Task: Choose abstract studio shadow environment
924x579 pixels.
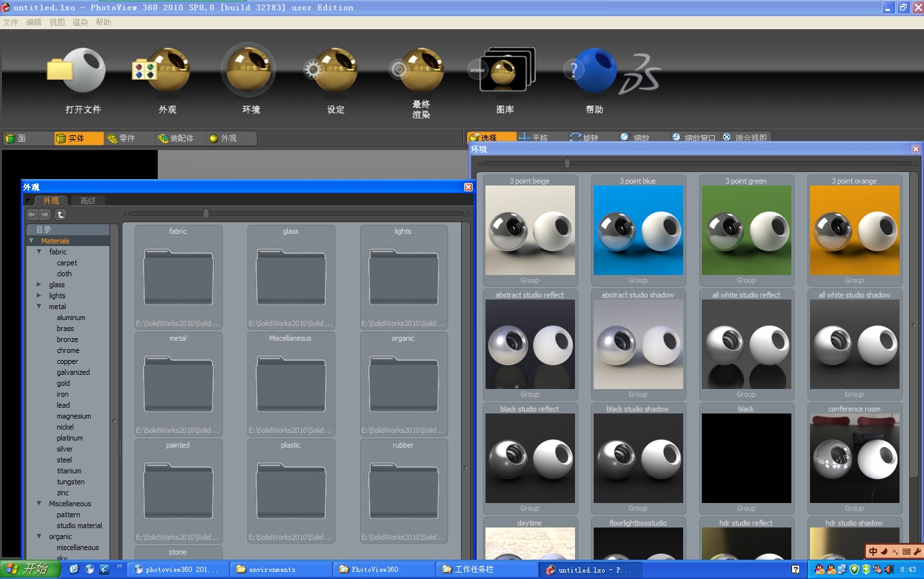Action: click(x=638, y=345)
